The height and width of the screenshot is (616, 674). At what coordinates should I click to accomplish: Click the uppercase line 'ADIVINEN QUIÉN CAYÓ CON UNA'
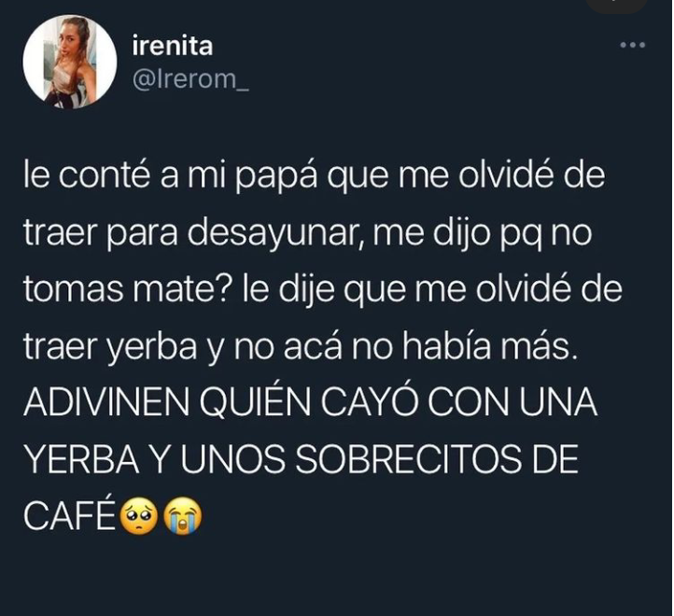pyautogui.click(x=310, y=403)
